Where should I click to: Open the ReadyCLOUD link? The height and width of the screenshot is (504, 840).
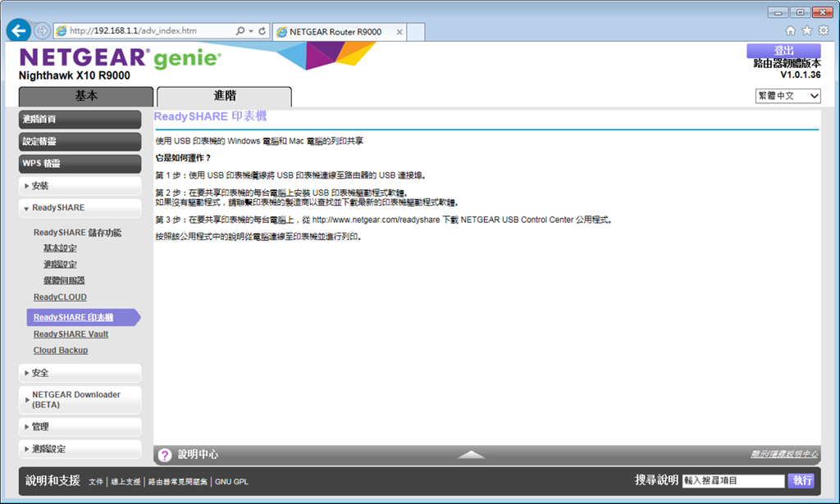coord(60,297)
